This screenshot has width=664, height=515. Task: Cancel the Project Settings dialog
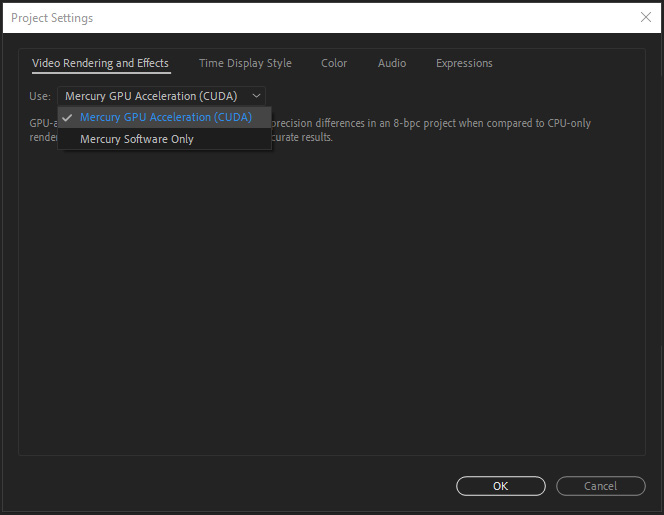point(600,486)
